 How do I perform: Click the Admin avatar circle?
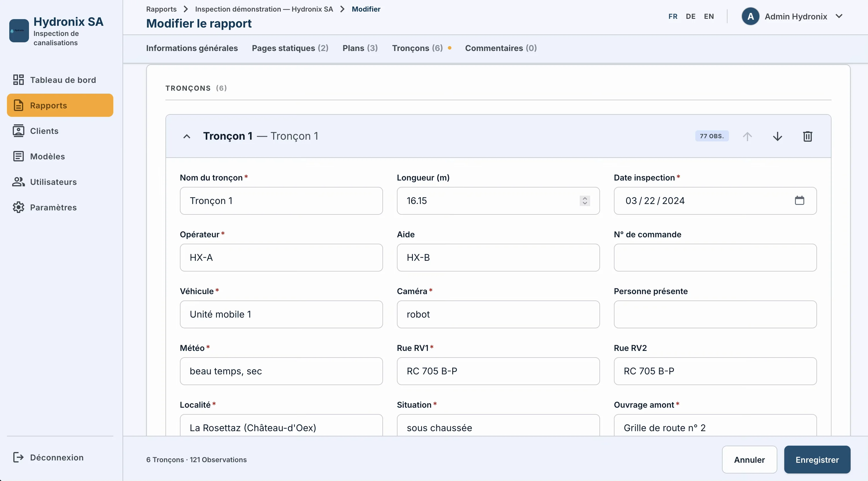point(750,17)
